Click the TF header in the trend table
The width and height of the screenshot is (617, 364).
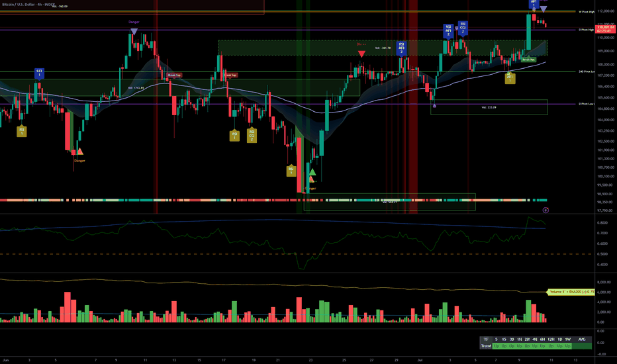pyautogui.click(x=486, y=340)
